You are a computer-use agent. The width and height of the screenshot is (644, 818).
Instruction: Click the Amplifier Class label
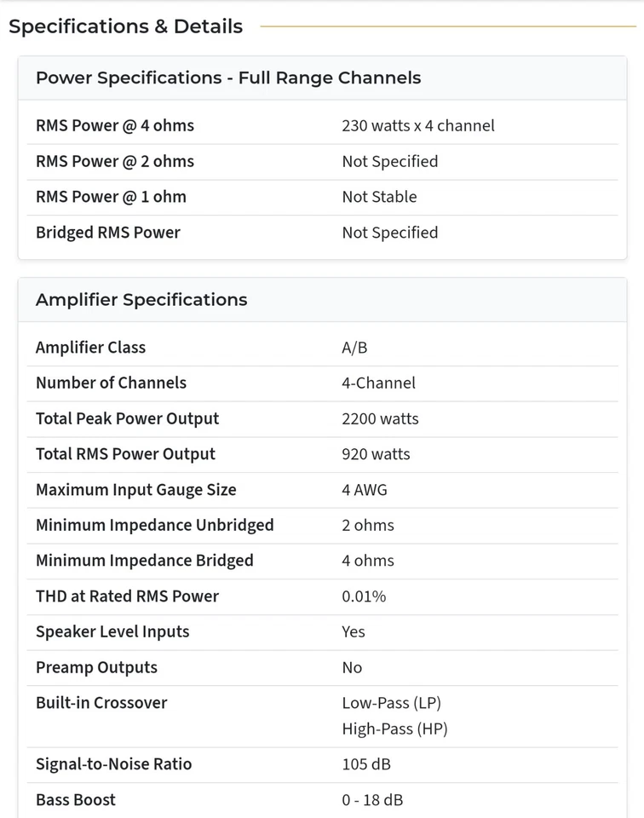click(x=90, y=348)
